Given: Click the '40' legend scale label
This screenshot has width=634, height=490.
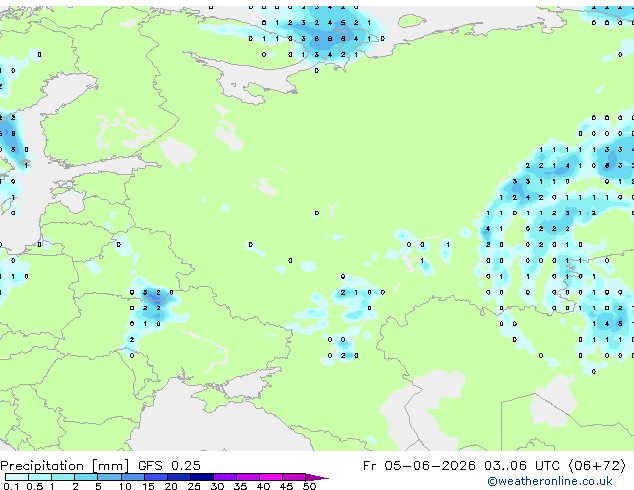Looking at the screenshot, I should [263, 486].
